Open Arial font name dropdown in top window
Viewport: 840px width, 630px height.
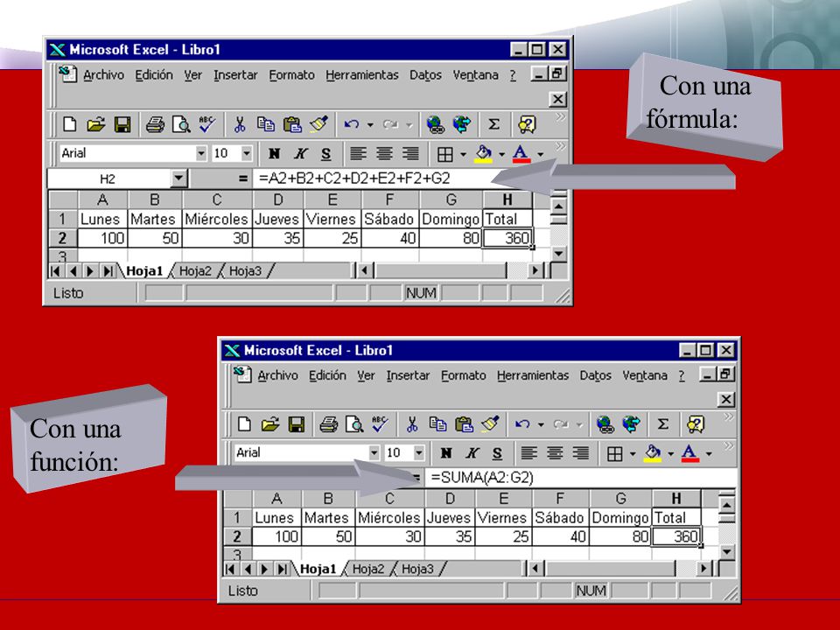[201, 154]
